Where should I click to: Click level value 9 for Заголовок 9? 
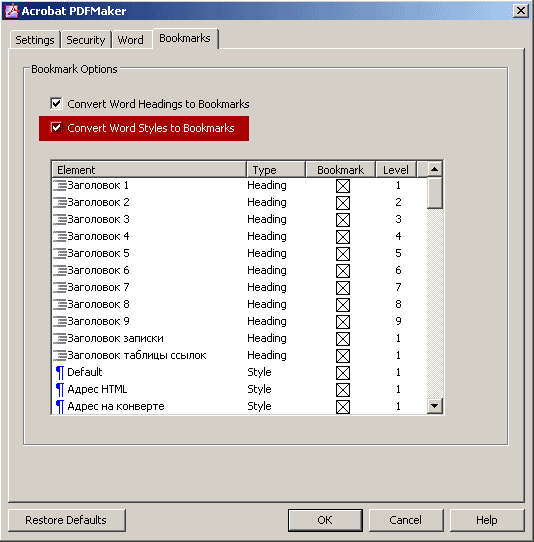click(398, 321)
